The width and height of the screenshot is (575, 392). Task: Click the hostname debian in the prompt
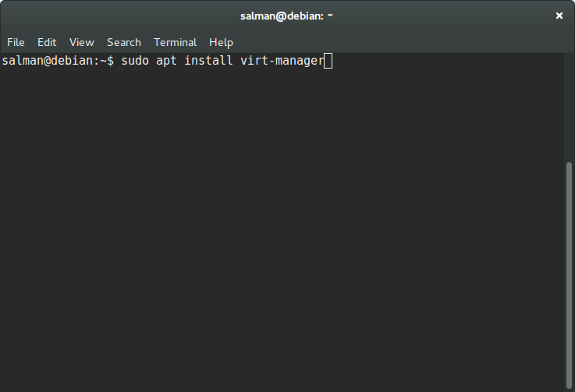tap(72, 61)
